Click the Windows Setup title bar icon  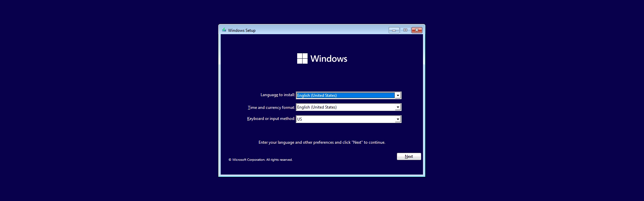(x=224, y=30)
